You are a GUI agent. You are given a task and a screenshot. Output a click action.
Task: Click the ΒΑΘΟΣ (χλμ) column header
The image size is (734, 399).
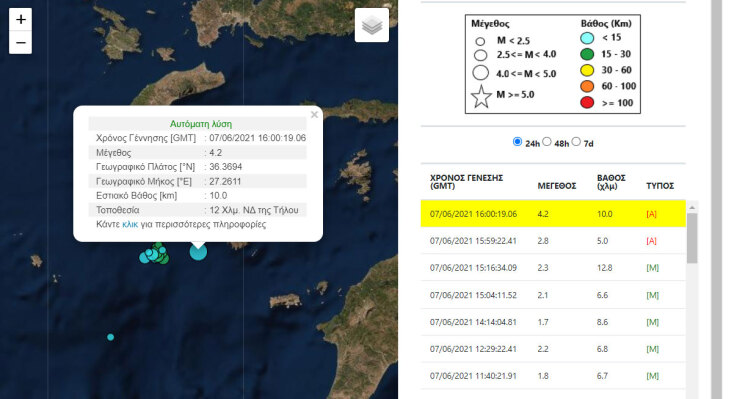(x=611, y=182)
